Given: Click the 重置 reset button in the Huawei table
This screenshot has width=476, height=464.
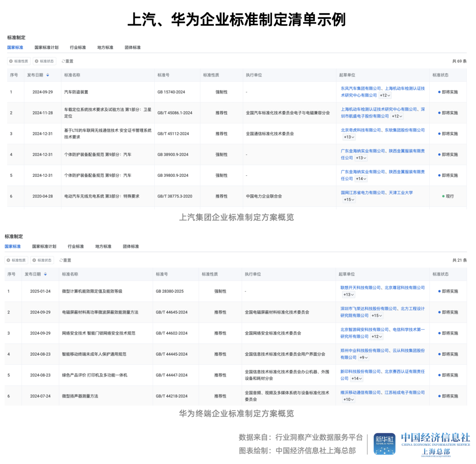Looking at the screenshot, I should point(66,260).
